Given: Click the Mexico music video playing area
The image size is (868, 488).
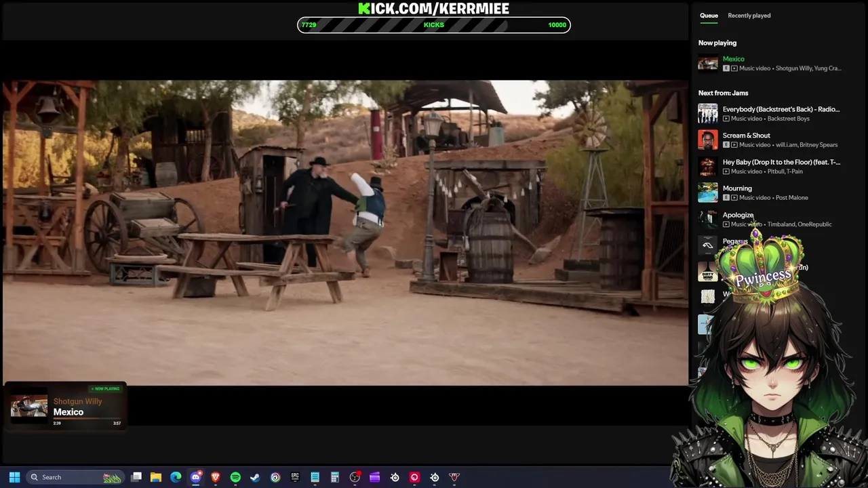Looking at the screenshot, I should 345,232.
